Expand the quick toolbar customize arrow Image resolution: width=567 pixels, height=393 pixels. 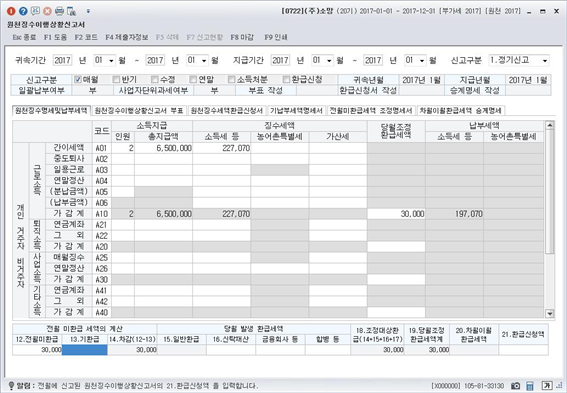[88, 11]
